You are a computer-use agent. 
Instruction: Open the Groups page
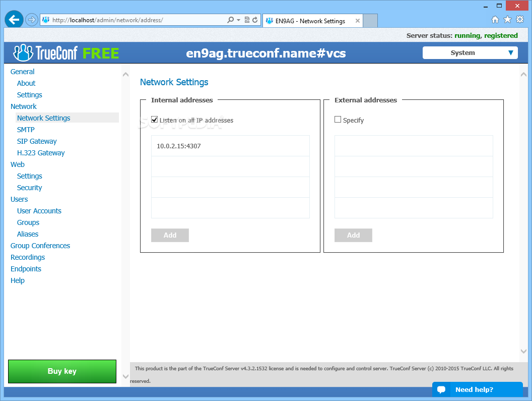click(28, 222)
